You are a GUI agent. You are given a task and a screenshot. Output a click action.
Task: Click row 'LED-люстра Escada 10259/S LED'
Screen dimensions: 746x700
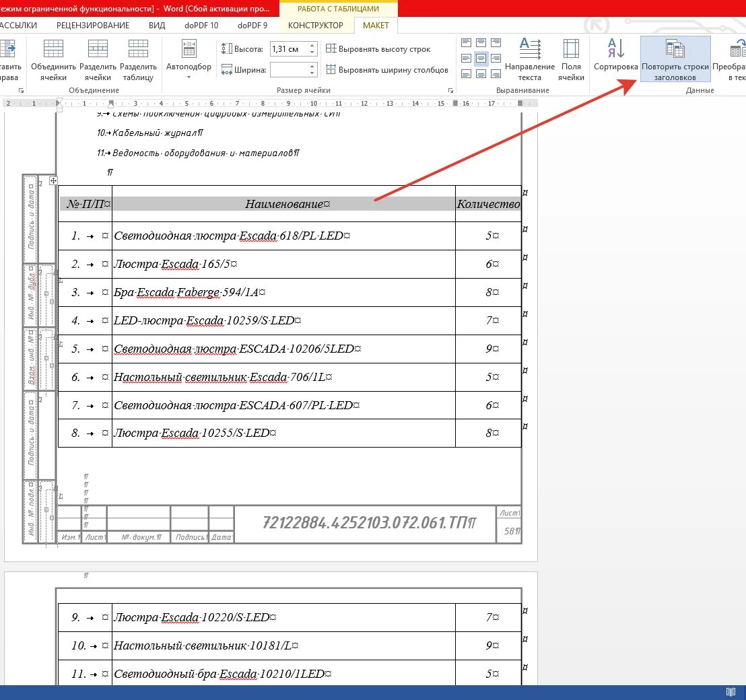(x=290, y=321)
